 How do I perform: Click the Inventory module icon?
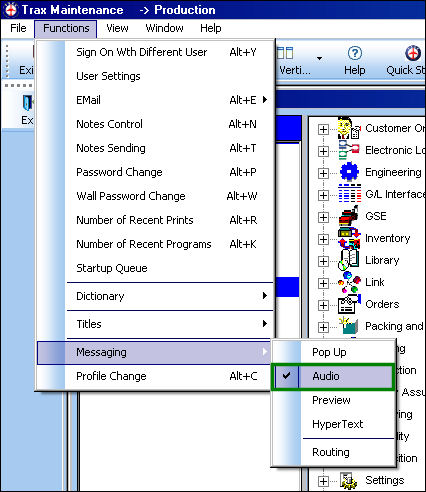click(x=349, y=238)
